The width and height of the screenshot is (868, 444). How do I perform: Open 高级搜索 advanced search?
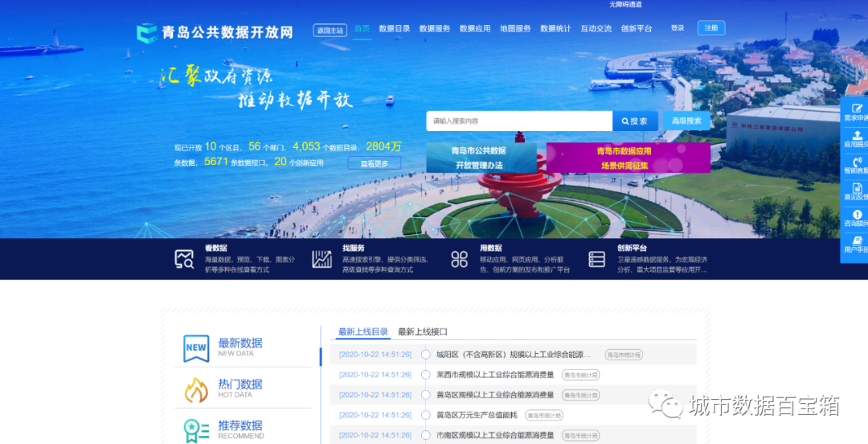click(686, 121)
